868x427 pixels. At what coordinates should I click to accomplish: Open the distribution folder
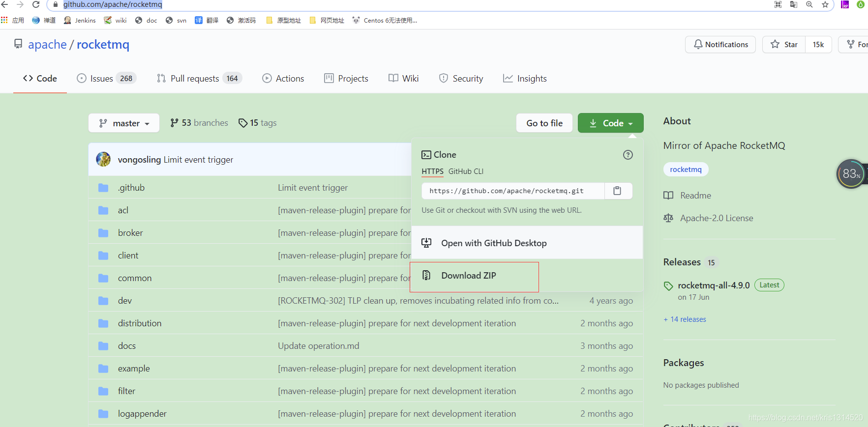click(140, 323)
